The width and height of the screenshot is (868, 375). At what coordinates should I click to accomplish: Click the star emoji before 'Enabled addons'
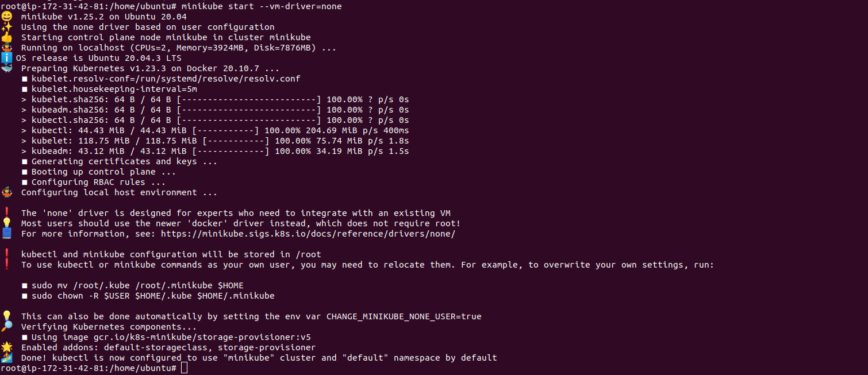tap(6, 347)
